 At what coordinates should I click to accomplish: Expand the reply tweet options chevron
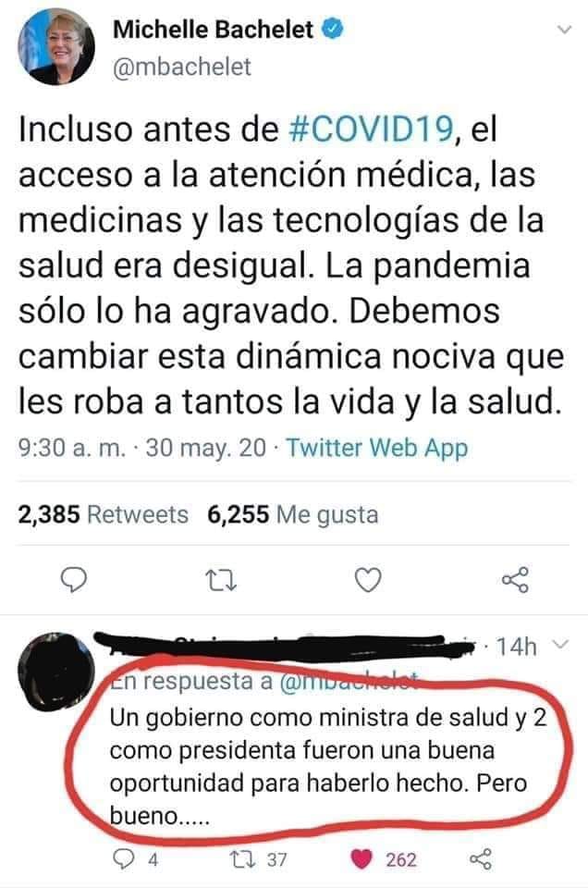pyautogui.click(x=559, y=645)
